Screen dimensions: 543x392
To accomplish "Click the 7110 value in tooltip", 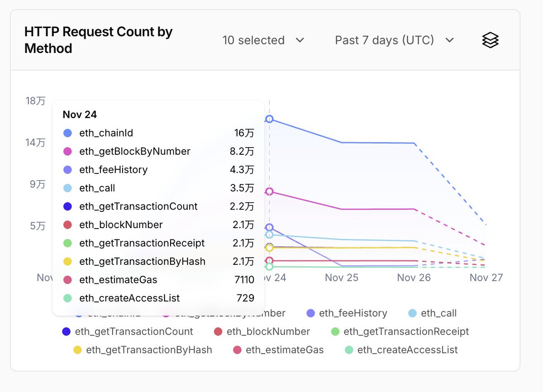I will pyautogui.click(x=244, y=280).
